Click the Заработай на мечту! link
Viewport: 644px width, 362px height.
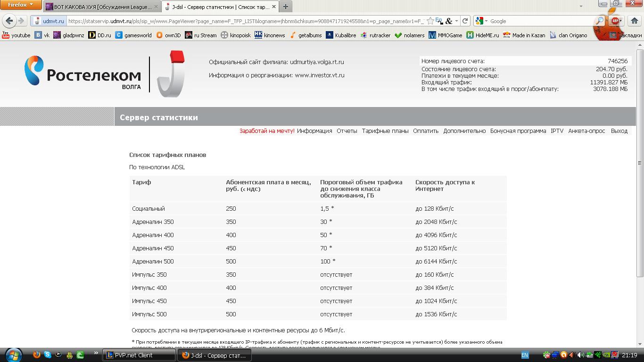[x=267, y=131]
